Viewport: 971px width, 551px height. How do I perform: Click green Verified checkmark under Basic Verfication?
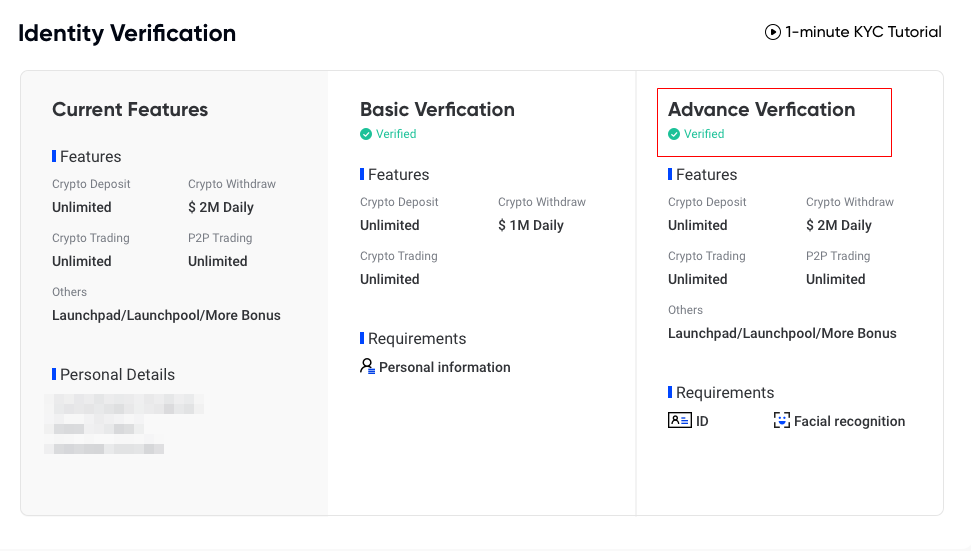coord(366,134)
